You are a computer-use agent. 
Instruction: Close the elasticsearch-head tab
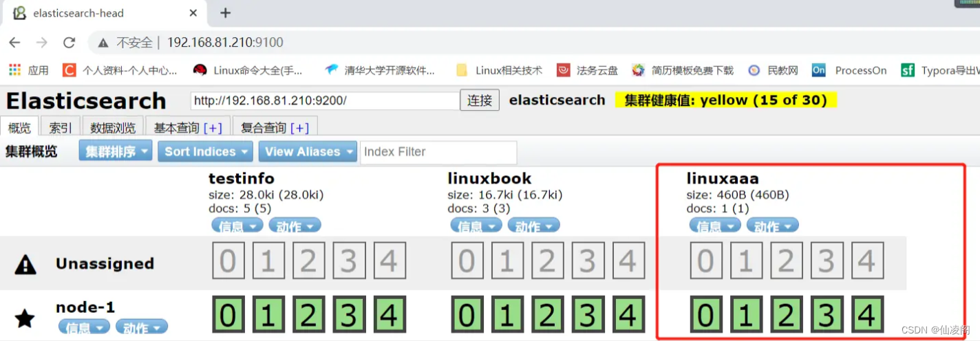pos(193,13)
